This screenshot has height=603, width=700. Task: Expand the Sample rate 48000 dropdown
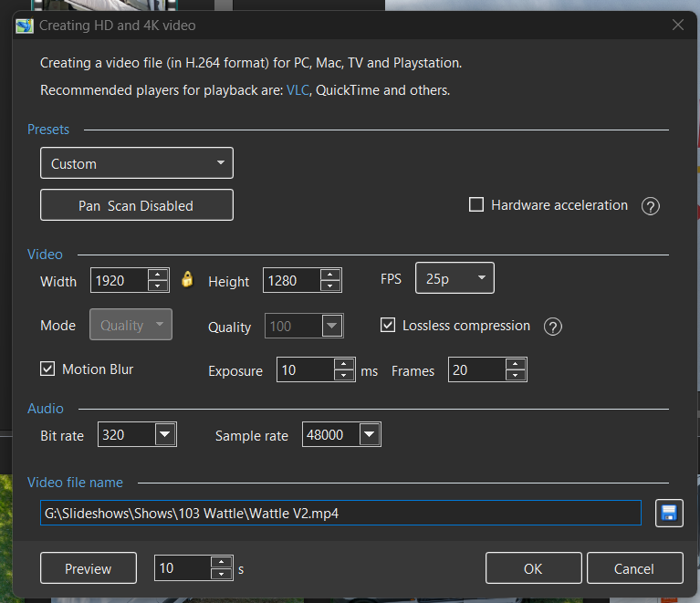click(x=369, y=436)
